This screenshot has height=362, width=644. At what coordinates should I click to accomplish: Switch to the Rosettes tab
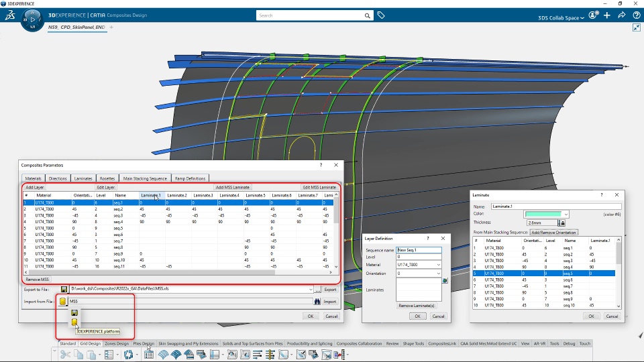click(107, 178)
